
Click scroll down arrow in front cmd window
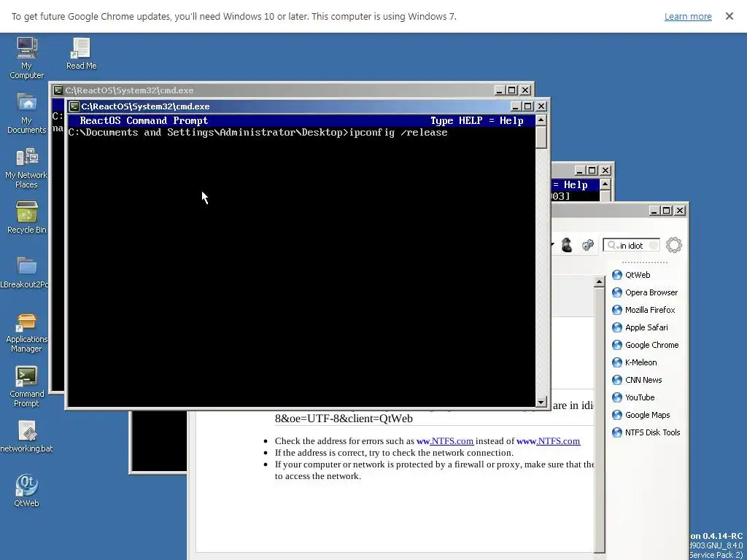(541, 402)
